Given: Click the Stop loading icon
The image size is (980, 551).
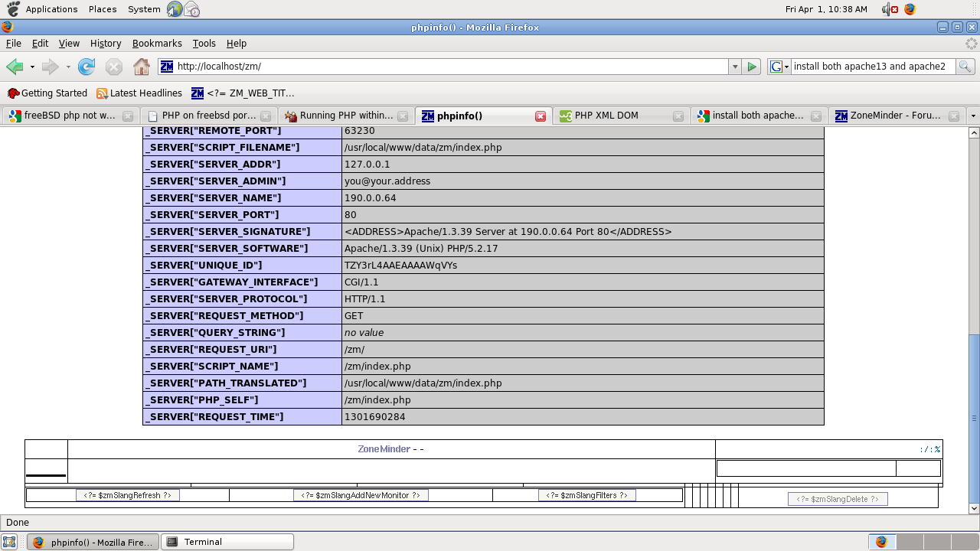Looking at the screenshot, I should coord(114,67).
